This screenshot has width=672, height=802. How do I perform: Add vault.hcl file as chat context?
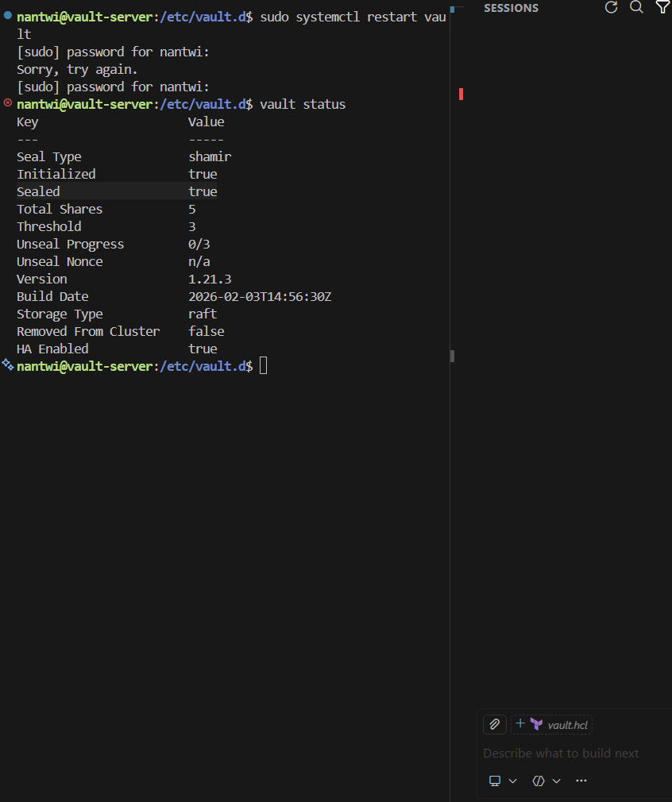[x=553, y=724]
